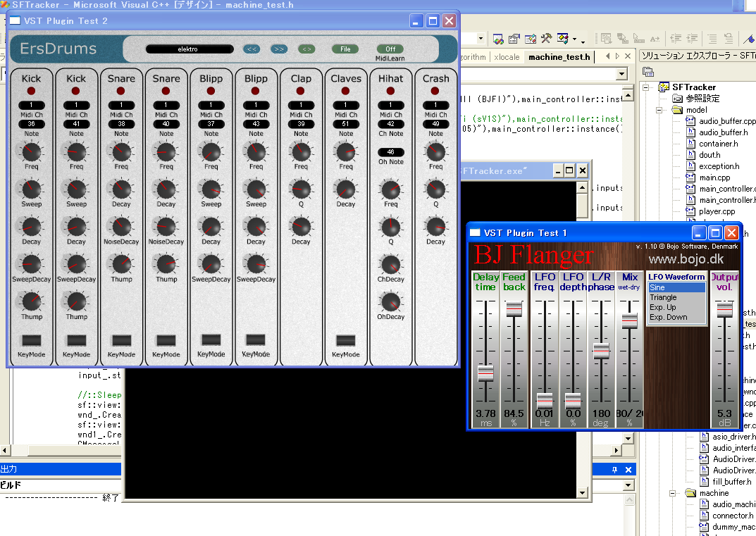Click the next preset button in ErsDrums
Image resolution: width=756 pixels, height=536 pixels.
[279, 49]
